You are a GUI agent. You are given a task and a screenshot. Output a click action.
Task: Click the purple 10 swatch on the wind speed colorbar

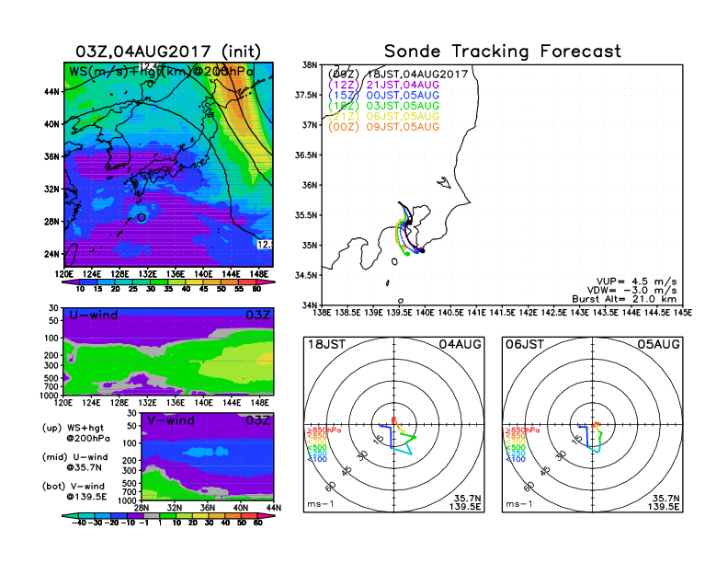click(x=71, y=281)
